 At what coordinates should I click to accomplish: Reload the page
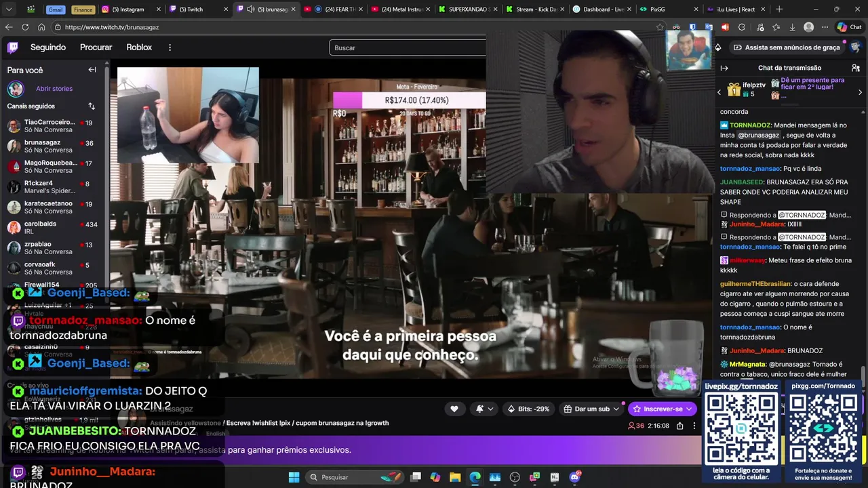point(25,27)
